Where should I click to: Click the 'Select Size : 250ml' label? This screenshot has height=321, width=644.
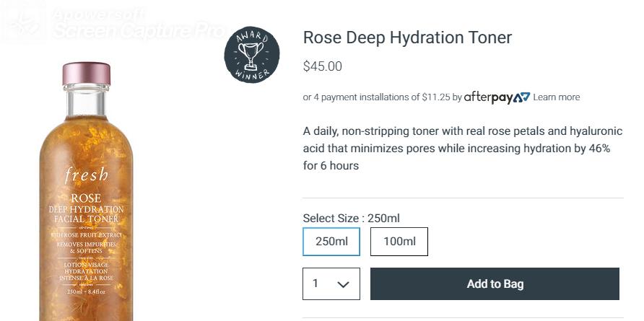pos(351,218)
